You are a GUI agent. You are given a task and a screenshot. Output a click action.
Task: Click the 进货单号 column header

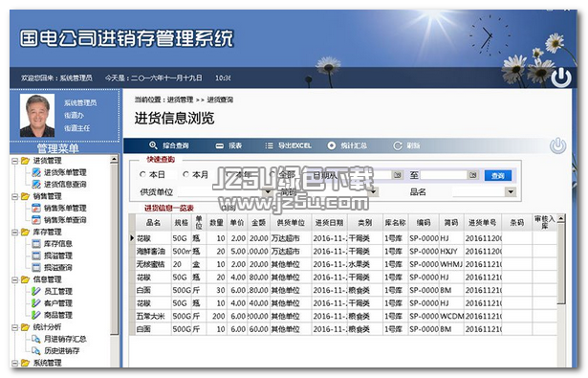[483, 223]
